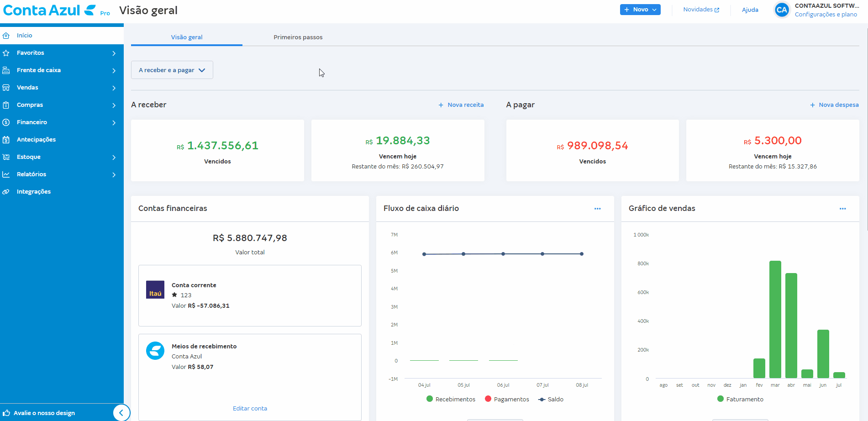Toggle the Faturamento legend in sales chart
This screenshot has width=868, height=421.
point(740,399)
